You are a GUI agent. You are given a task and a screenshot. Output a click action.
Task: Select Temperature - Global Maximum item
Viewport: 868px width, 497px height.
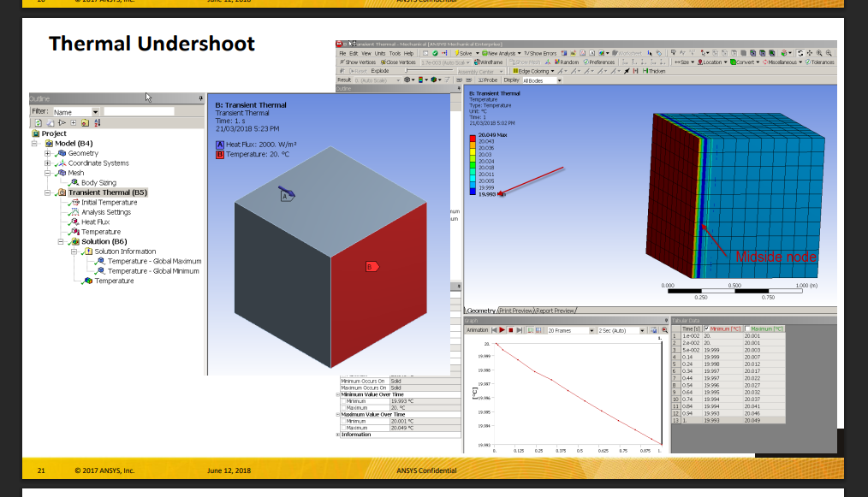(154, 261)
